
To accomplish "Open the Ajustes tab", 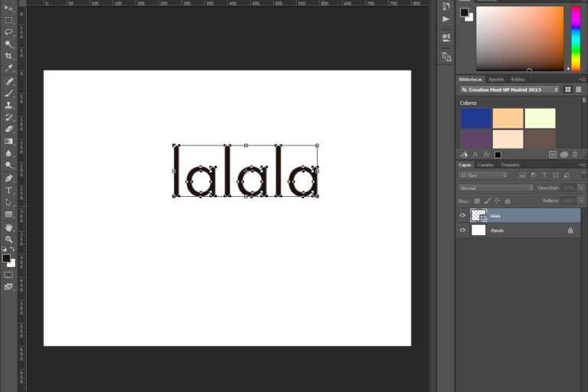I will coord(496,79).
